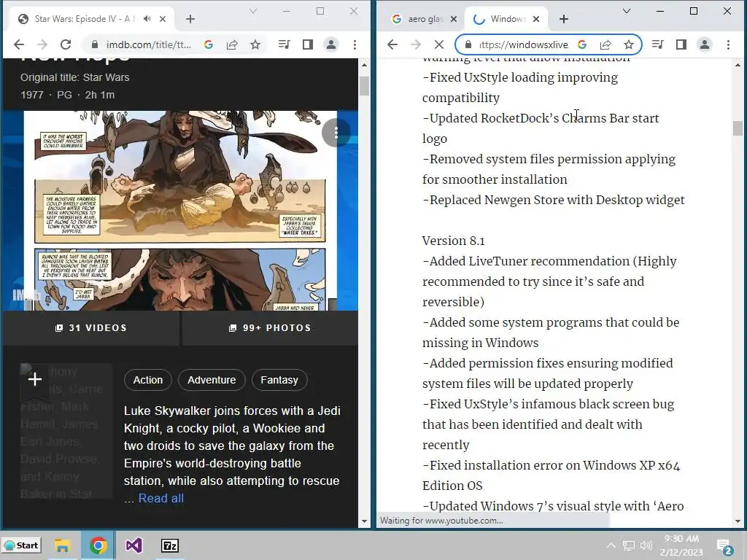The width and height of the screenshot is (747, 560).
Task: Stop loading the windowsxlive page
Action: click(x=438, y=44)
